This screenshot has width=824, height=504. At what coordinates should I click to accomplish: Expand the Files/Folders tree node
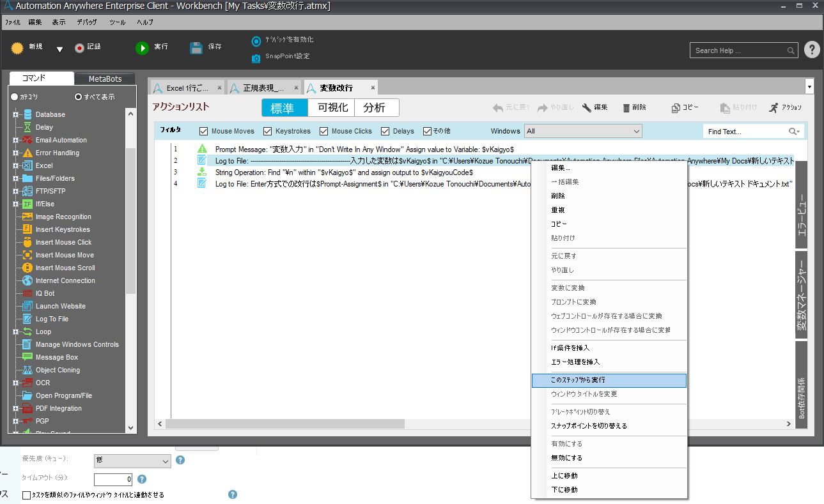(15, 178)
